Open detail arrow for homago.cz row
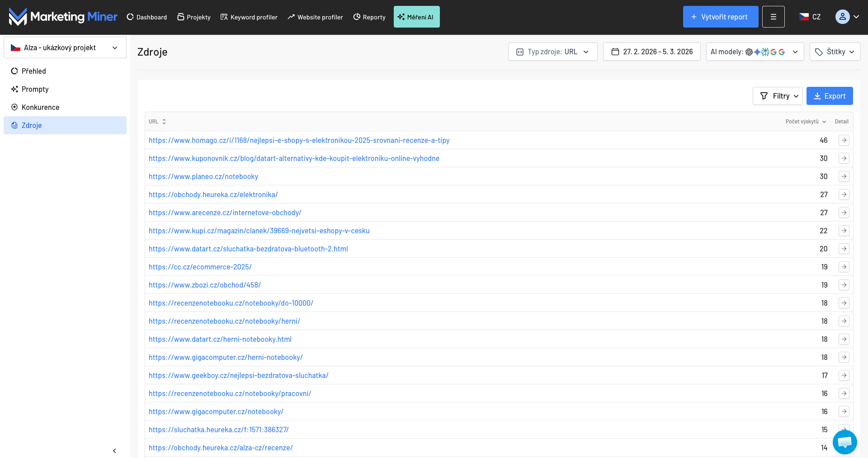The width and height of the screenshot is (868, 458). [844, 140]
